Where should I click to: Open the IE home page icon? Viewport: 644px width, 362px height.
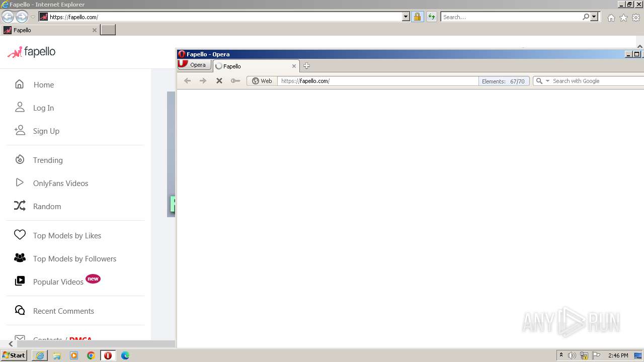point(611,18)
